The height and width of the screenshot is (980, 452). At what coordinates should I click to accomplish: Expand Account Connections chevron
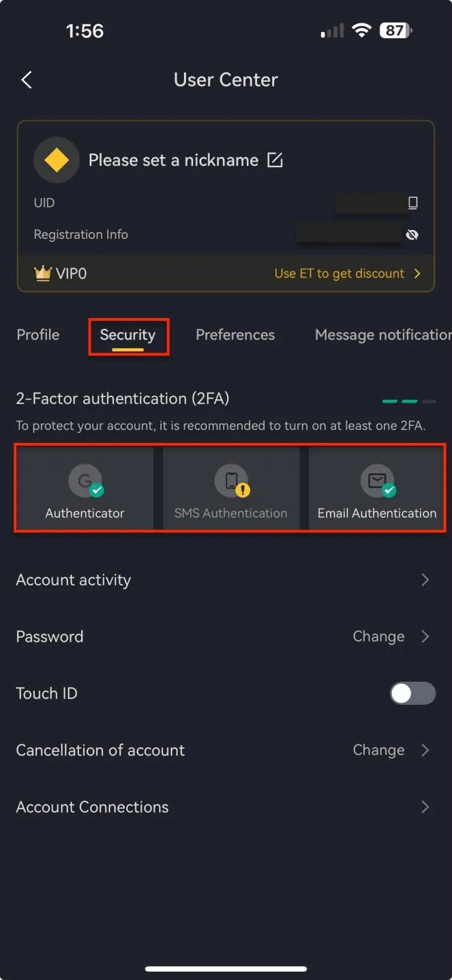[x=425, y=807]
